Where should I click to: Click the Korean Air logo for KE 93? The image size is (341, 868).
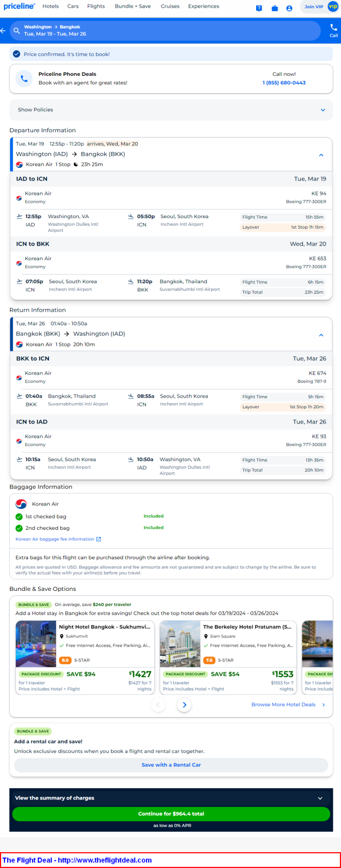pos(19,441)
